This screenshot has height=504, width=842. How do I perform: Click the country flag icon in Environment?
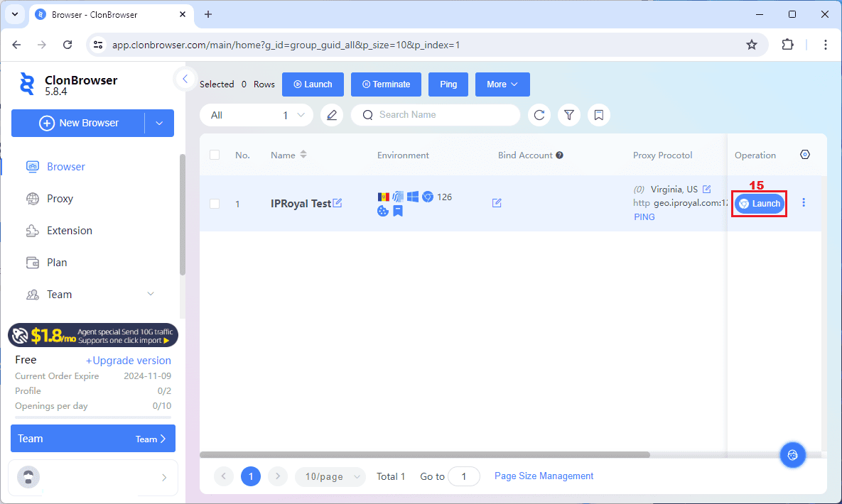tap(384, 197)
